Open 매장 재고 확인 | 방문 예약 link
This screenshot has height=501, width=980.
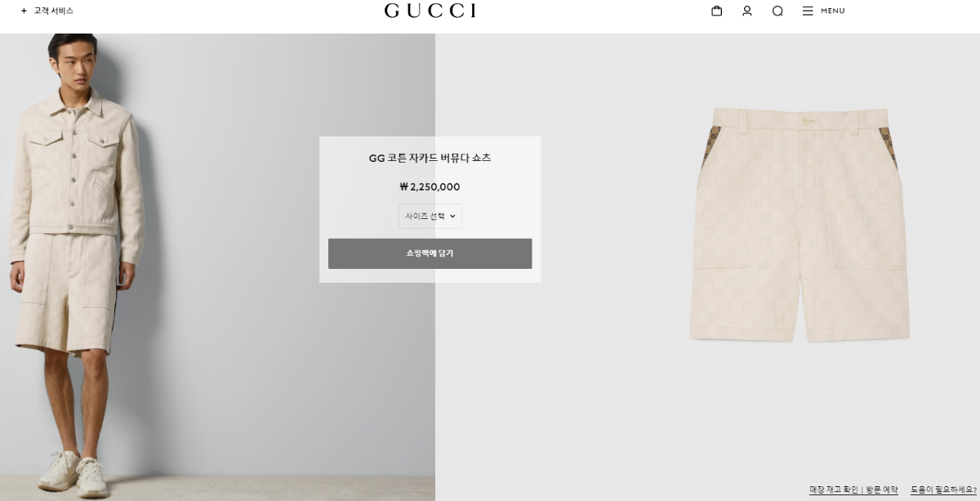click(x=853, y=490)
